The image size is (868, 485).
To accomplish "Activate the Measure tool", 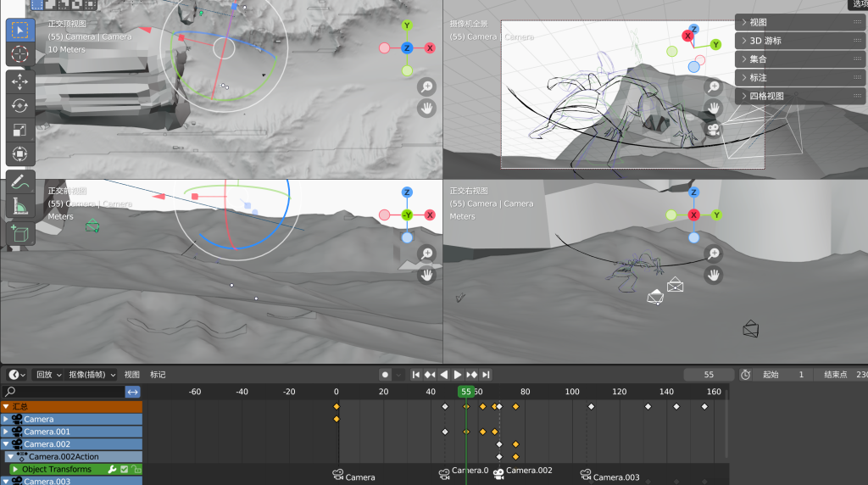I will coord(19,205).
